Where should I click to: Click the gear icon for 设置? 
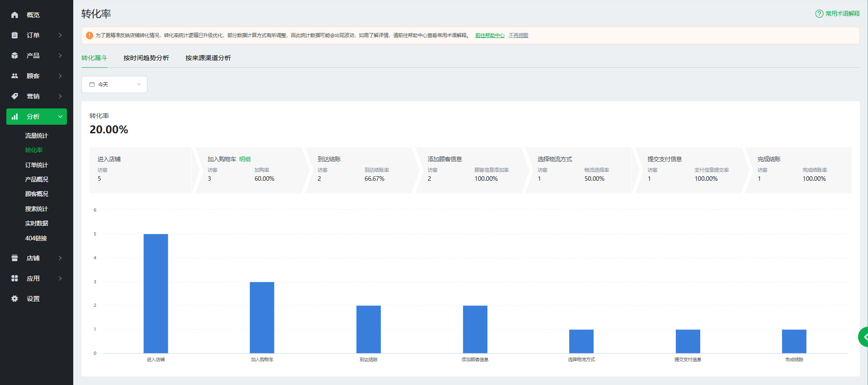pyautogui.click(x=14, y=299)
